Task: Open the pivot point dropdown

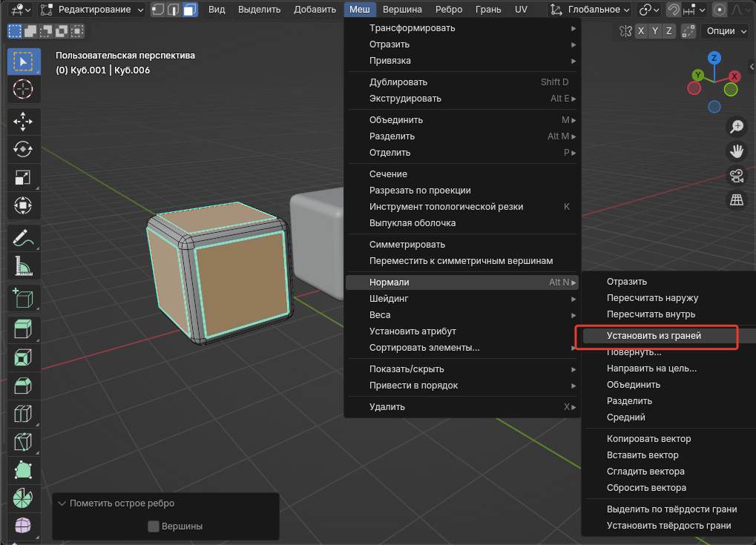Action: [649, 10]
